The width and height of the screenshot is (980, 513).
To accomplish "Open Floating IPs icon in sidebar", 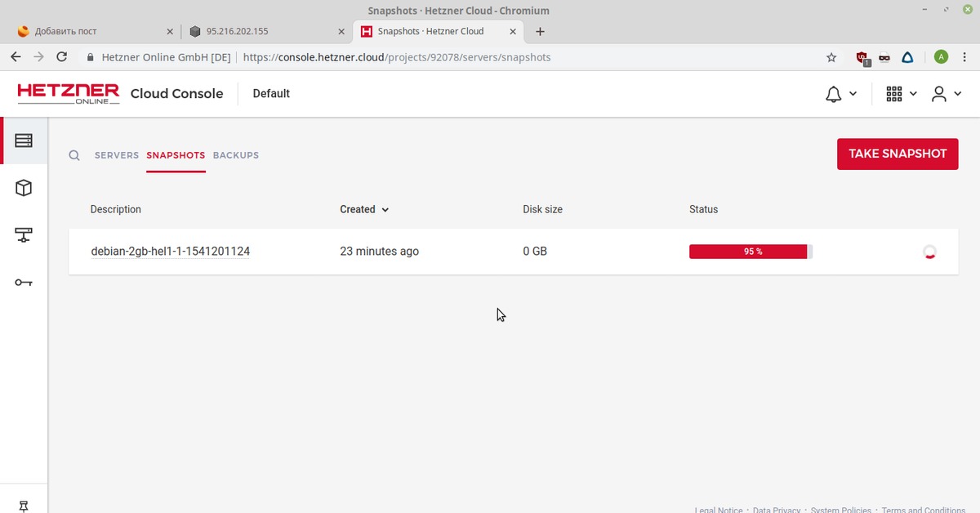I will point(24,235).
